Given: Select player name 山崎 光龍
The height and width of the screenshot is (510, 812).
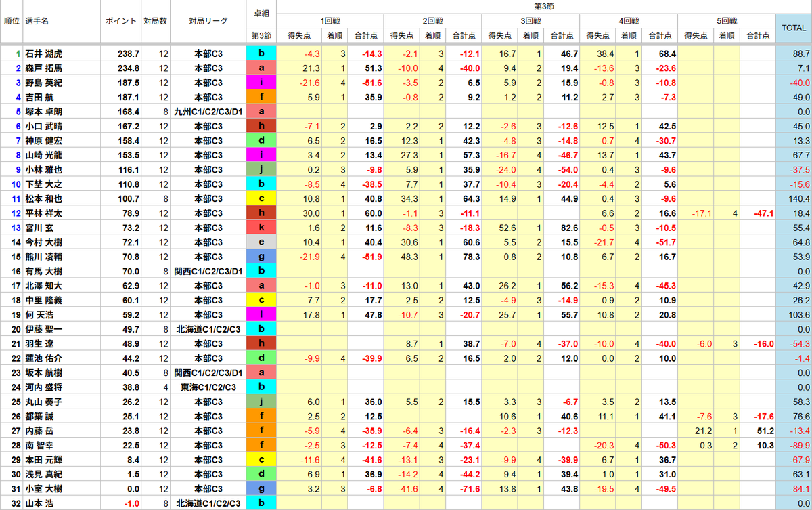Looking at the screenshot, I should tap(43, 155).
